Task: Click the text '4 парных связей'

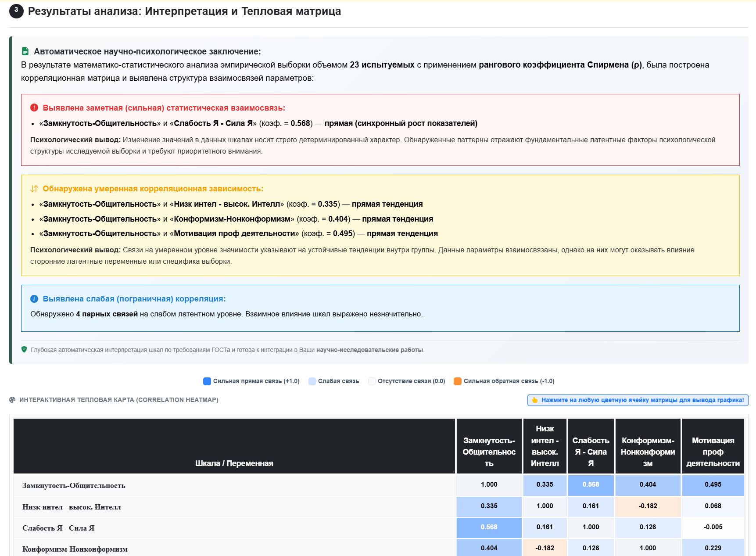Action: [x=107, y=314]
